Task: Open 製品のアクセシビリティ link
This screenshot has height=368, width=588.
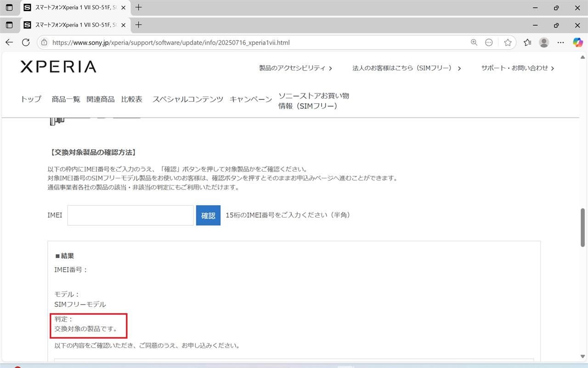Action: pyautogui.click(x=295, y=68)
